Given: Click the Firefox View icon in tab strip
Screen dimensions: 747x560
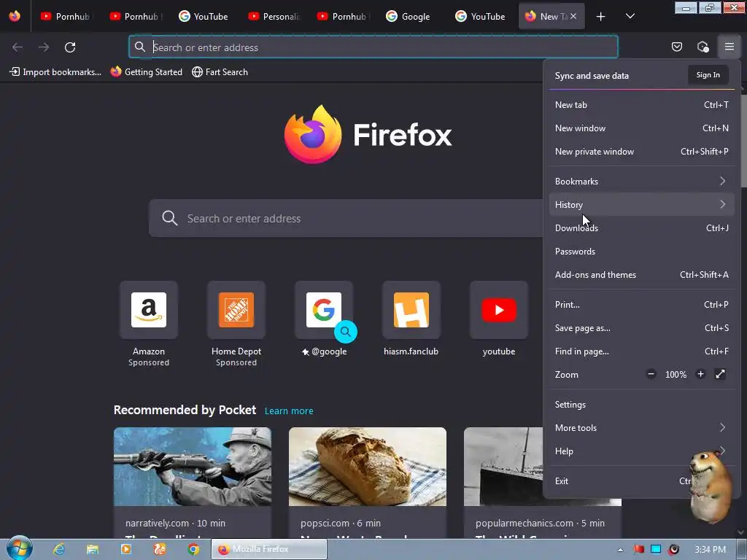Looking at the screenshot, I should pyautogui.click(x=15, y=16).
